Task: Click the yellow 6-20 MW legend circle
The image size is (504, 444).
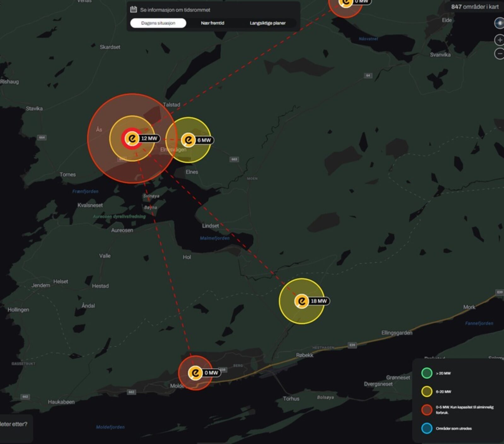Action: tap(427, 391)
